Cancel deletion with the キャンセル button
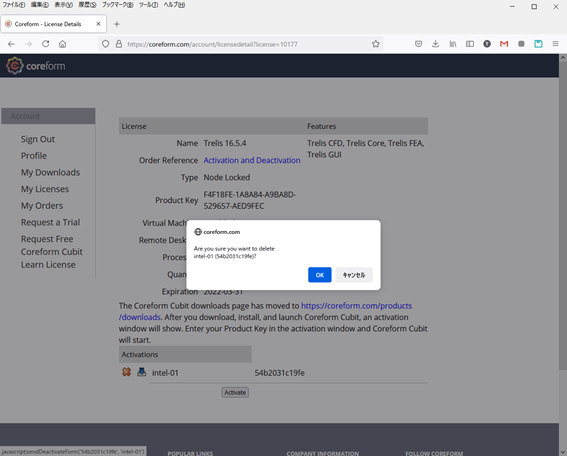The image size is (567, 456). [354, 275]
